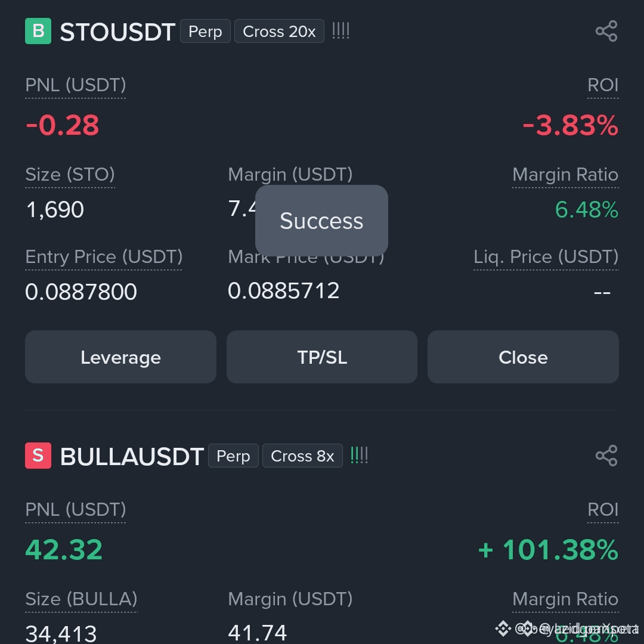
Task: Tap the red S badge for BULLAUSDT
Action: click(38, 456)
